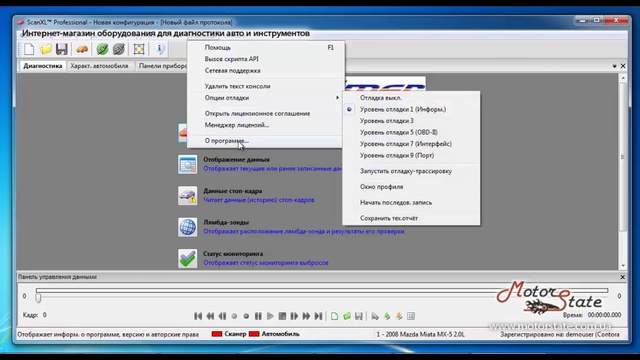Click the fast forward playback button

[306, 316]
